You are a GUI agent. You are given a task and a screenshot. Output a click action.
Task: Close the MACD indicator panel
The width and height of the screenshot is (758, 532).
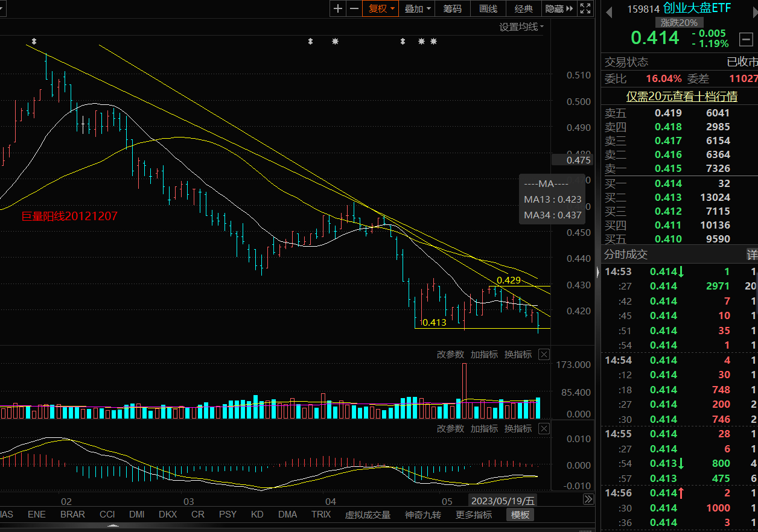544,428
